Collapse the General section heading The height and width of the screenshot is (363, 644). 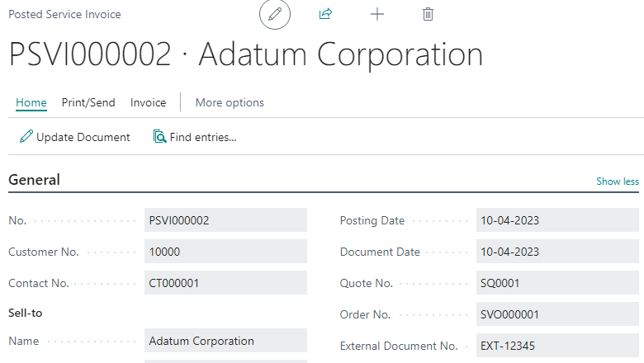click(35, 180)
